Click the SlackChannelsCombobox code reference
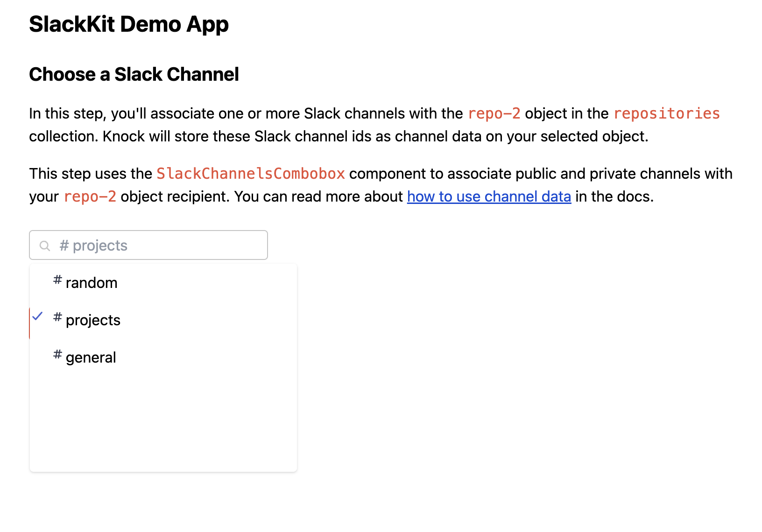Image resolution: width=762 pixels, height=532 pixels. click(250, 173)
